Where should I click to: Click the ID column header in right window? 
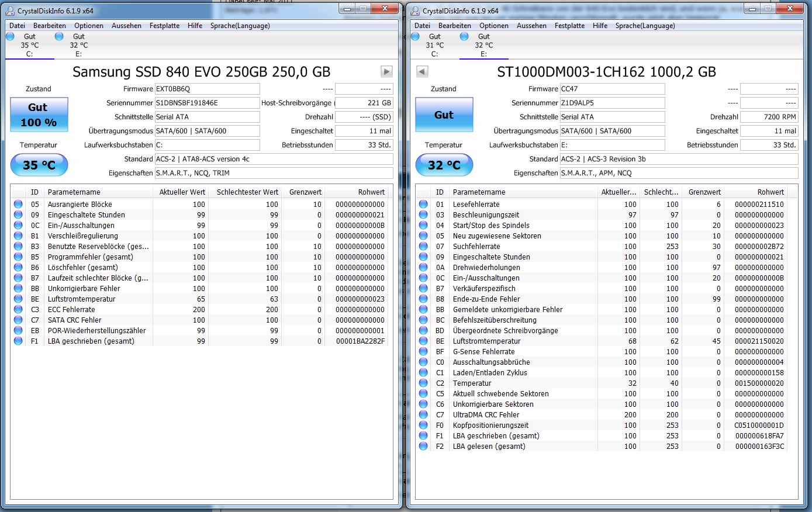(x=440, y=192)
